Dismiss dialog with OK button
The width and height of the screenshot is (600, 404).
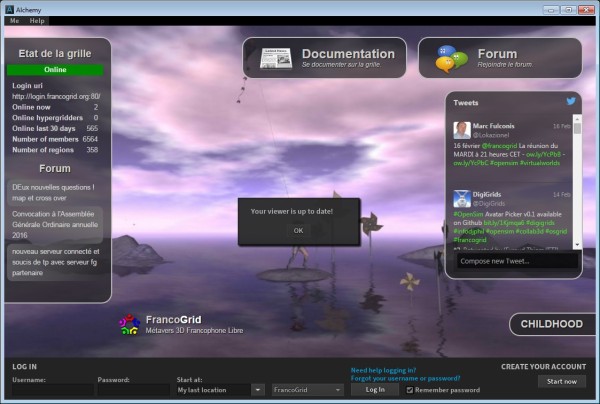298,230
